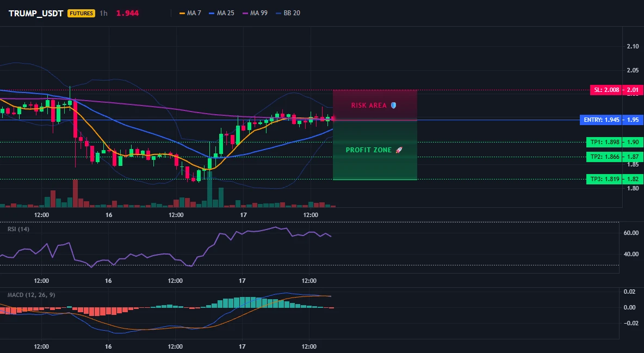The image size is (644, 353).
Task: Click the 1.95 entry axis tag
Action: [x=633, y=120]
